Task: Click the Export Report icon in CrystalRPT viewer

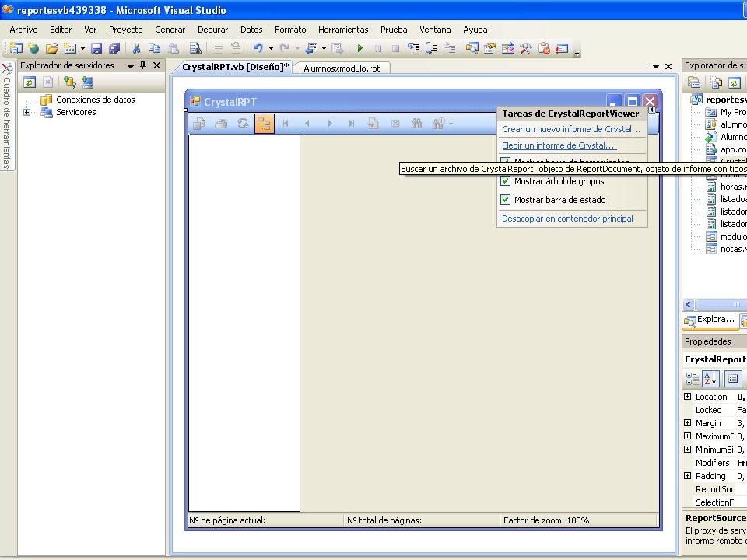Action: coord(198,124)
